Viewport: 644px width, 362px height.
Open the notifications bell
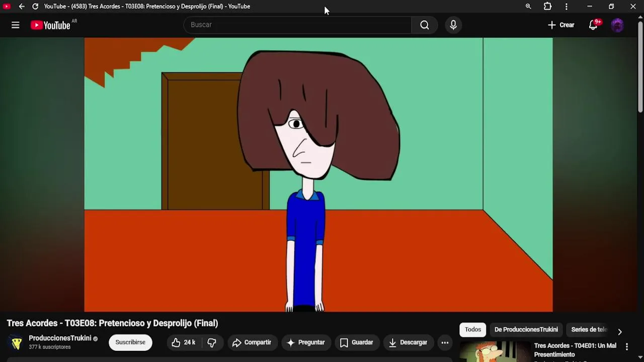click(594, 25)
